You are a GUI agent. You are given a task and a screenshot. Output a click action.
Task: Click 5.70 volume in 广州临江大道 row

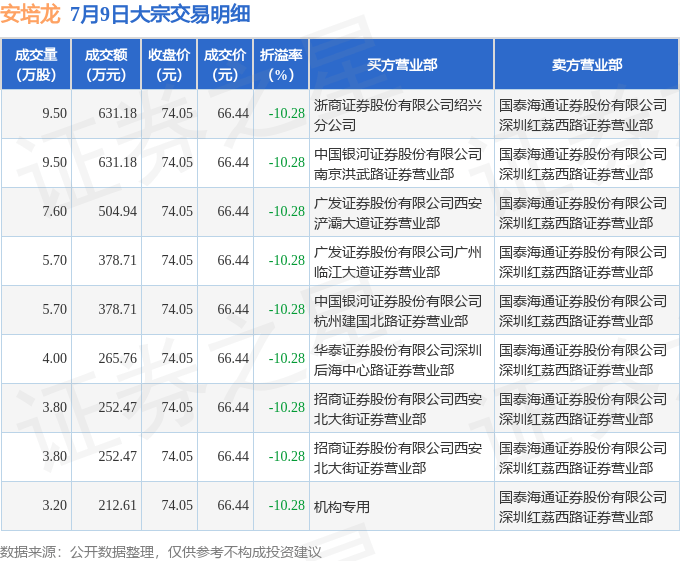click(x=55, y=261)
